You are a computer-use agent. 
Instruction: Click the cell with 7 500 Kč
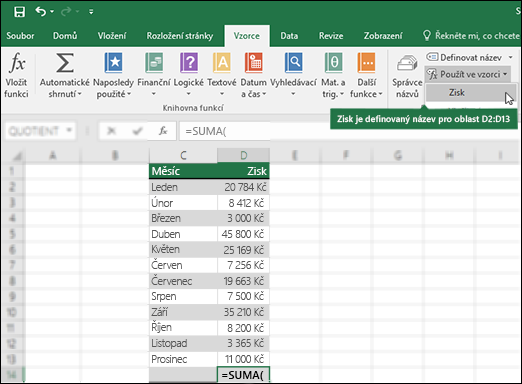[243, 296]
